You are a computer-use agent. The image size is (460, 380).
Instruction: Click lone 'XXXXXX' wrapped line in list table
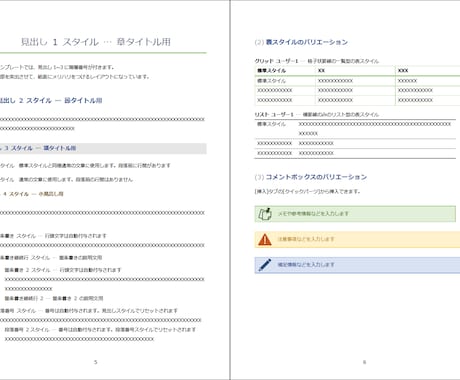pyautogui.click(x=308, y=133)
